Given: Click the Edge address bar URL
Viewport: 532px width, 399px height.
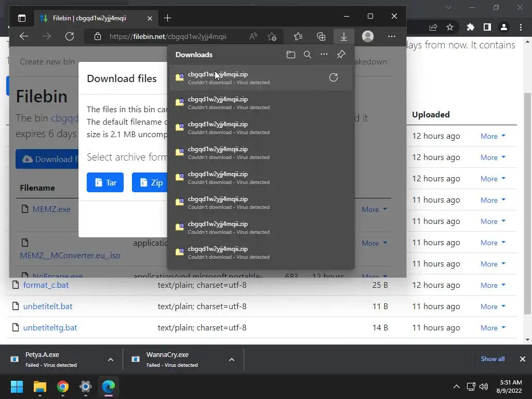Looking at the screenshot, I should click(x=168, y=36).
